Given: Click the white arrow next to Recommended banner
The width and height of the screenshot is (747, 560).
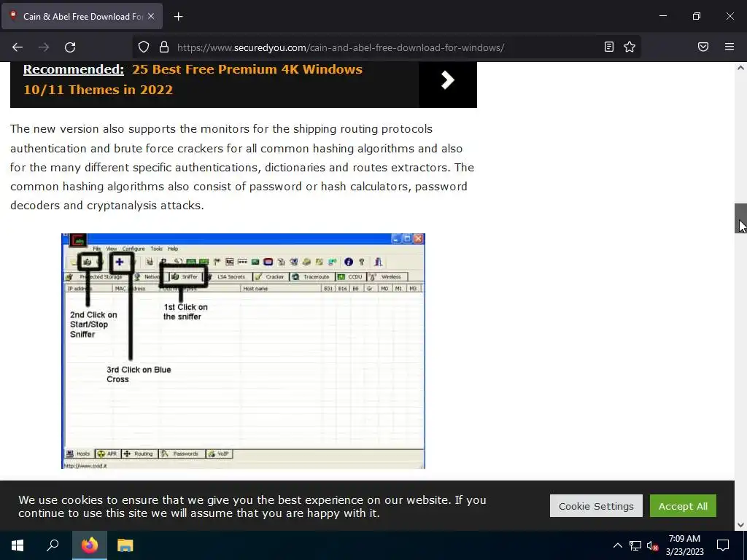Looking at the screenshot, I should pyautogui.click(x=447, y=80).
